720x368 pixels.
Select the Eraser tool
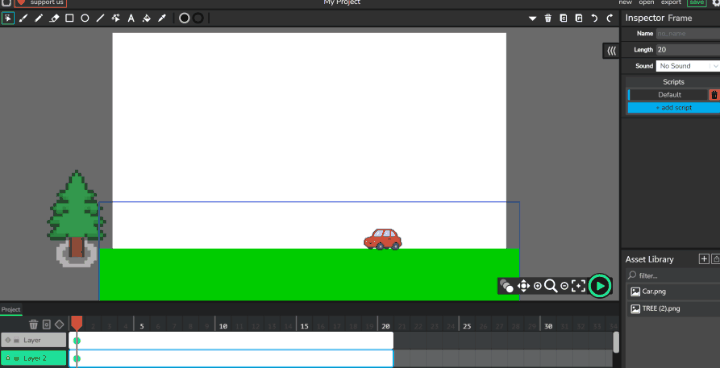click(x=54, y=18)
